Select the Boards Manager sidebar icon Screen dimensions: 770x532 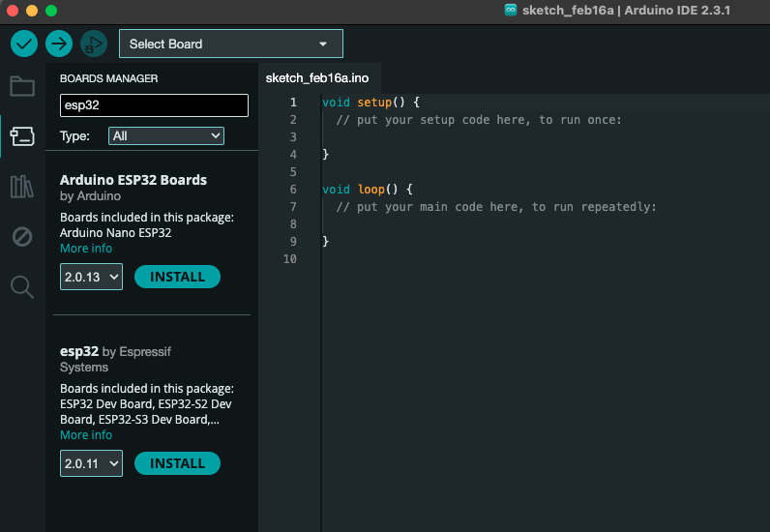(22, 136)
